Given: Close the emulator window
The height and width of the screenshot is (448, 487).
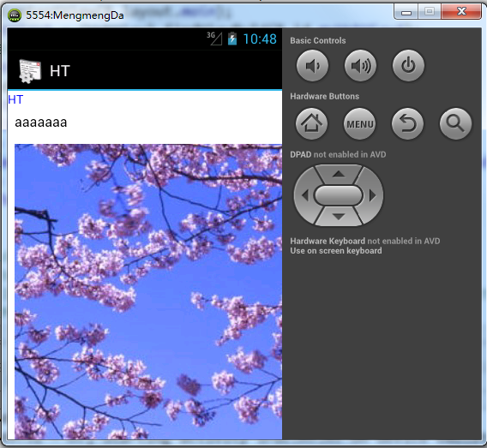Looking at the screenshot, I should (x=461, y=12).
